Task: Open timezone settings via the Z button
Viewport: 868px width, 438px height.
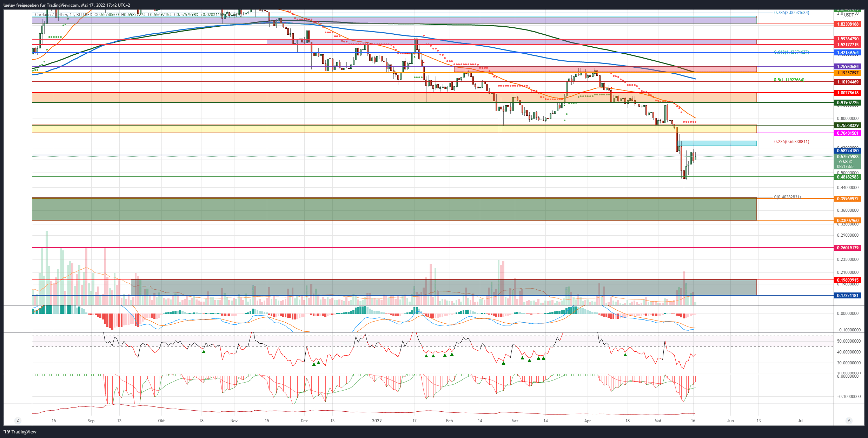Action: click(18, 420)
